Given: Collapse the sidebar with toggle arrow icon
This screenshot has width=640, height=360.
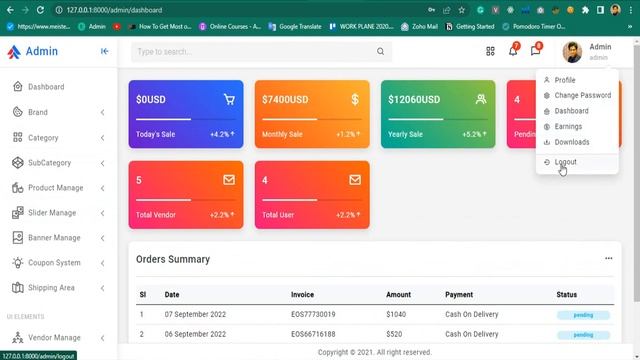Looking at the screenshot, I should click(104, 51).
